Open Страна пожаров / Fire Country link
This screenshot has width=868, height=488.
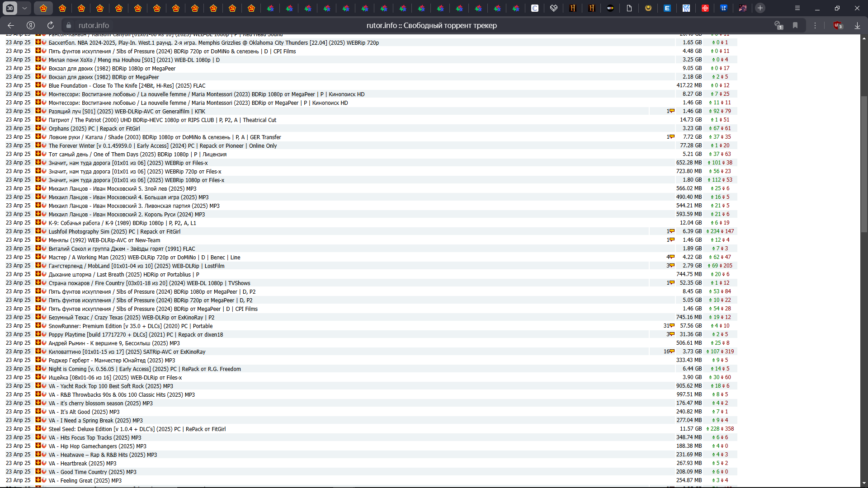tap(149, 283)
